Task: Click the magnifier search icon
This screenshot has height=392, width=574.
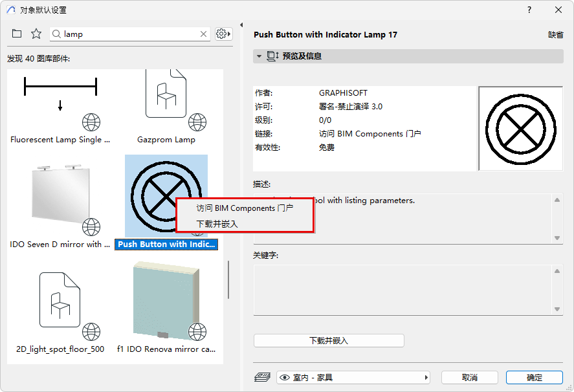Action: [56, 34]
